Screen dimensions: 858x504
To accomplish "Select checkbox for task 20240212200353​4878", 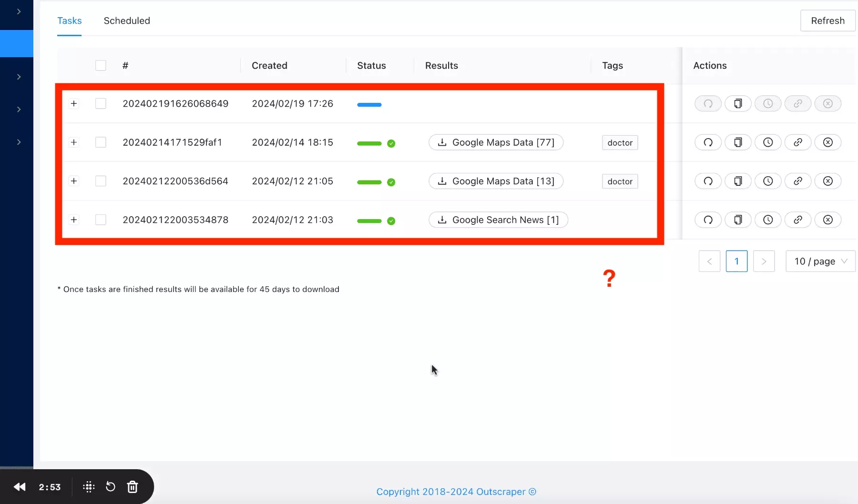I will pos(101,220).
